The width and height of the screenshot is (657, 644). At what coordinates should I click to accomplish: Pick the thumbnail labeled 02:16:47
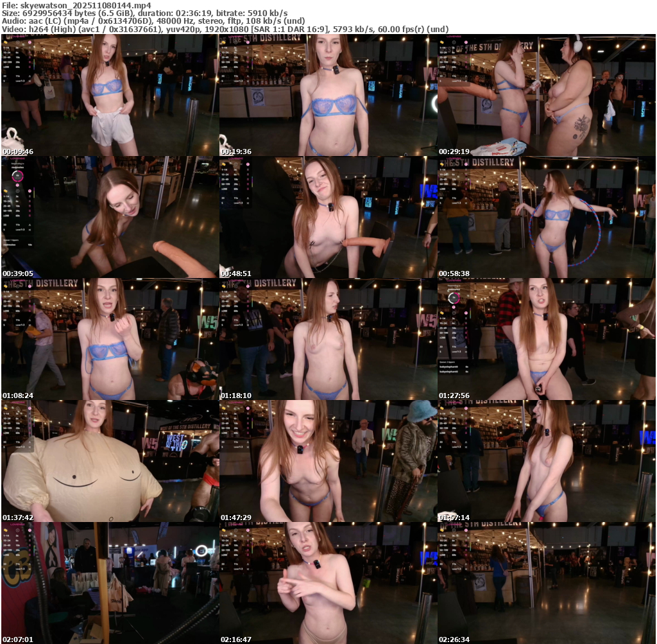pyautogui.click(x=328, y=583)
